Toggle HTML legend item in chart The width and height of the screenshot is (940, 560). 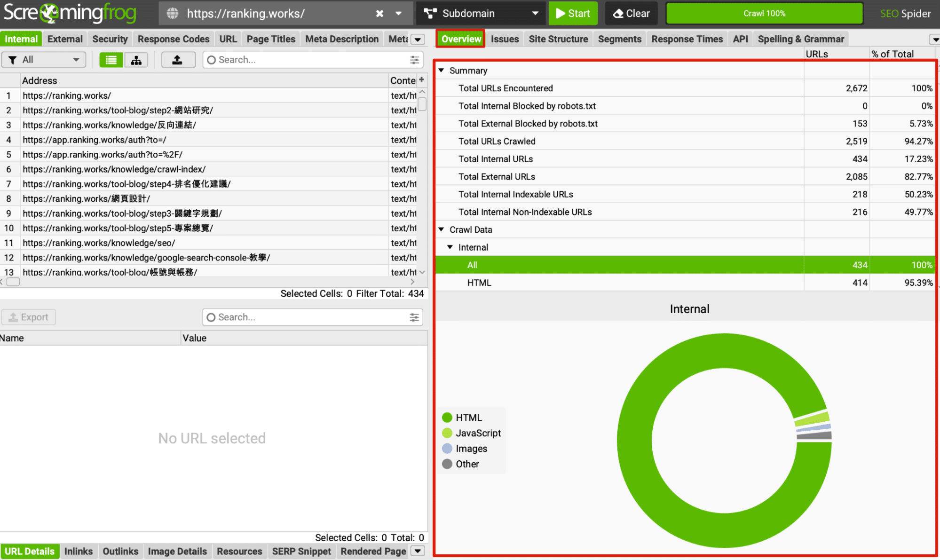[462, 418]
